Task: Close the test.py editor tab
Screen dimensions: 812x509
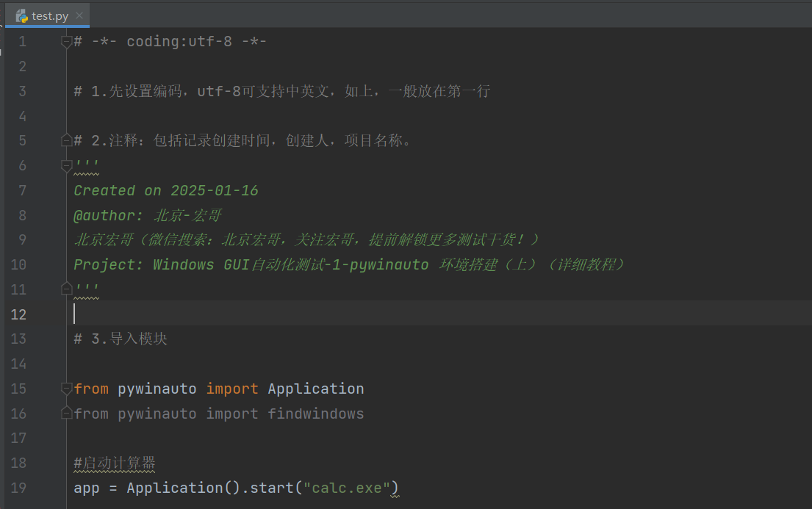Action: click(79, 15)
